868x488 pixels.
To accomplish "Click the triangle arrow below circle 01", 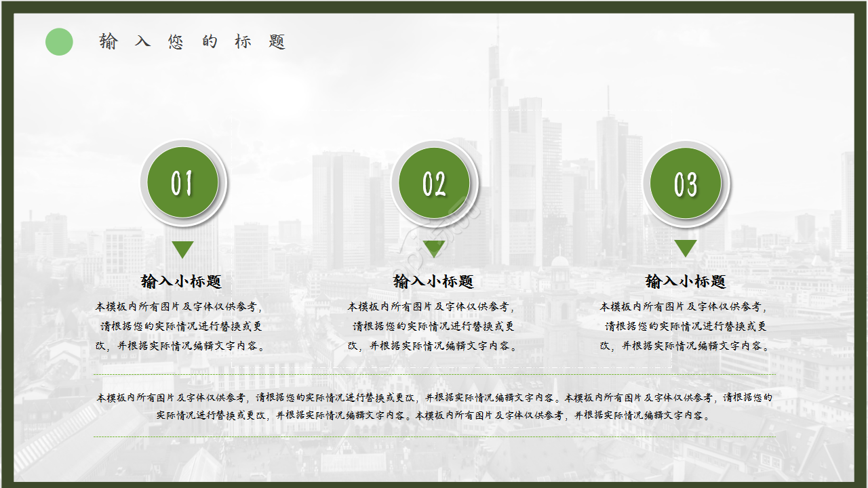I will [x=182, y=248].
